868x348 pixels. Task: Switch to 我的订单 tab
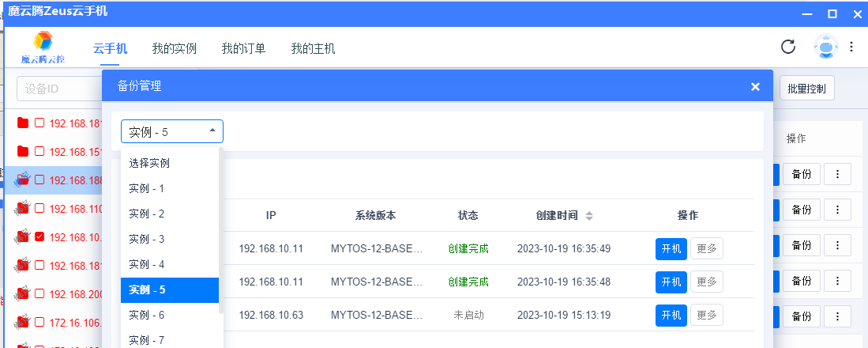(243, 49)
